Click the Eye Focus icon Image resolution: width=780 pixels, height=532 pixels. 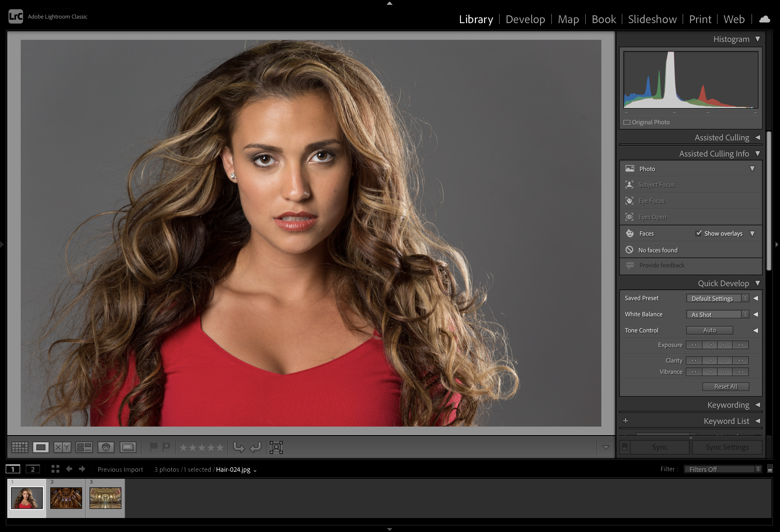[629, 201]
